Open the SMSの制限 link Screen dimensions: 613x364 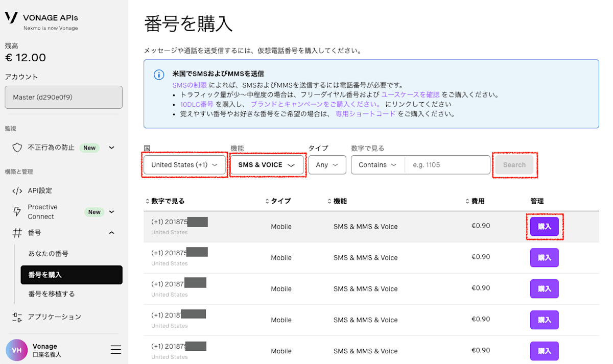point(191,85)
